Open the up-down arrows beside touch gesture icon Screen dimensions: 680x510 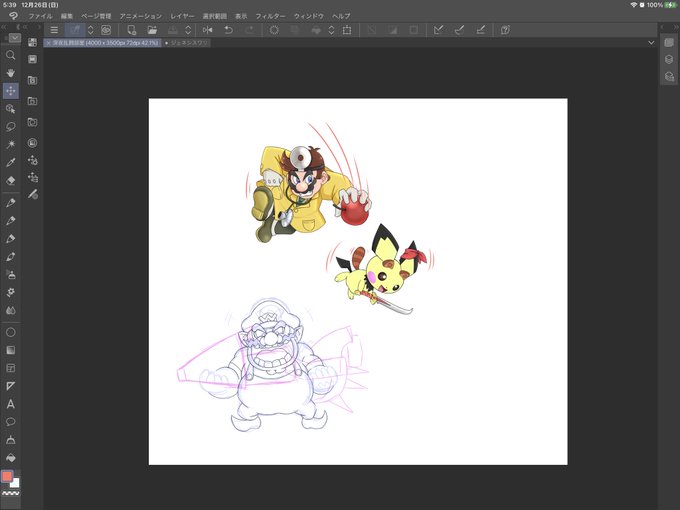91,30
